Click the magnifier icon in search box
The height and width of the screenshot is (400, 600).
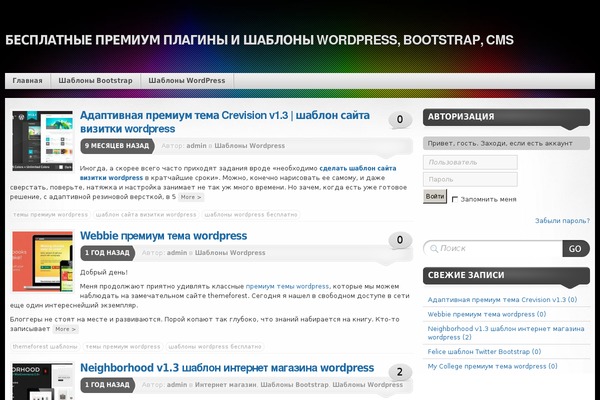(434, 249)
